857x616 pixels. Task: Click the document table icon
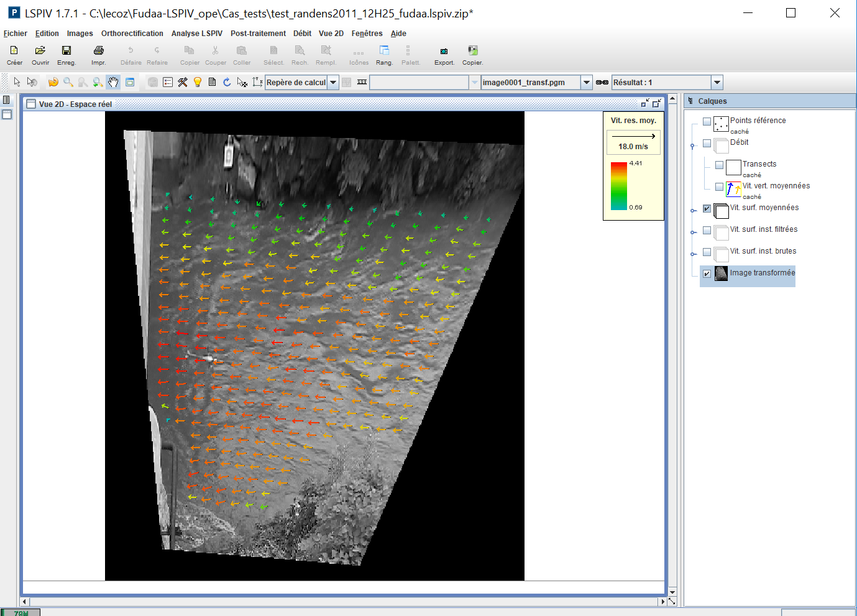click(213, 82)
